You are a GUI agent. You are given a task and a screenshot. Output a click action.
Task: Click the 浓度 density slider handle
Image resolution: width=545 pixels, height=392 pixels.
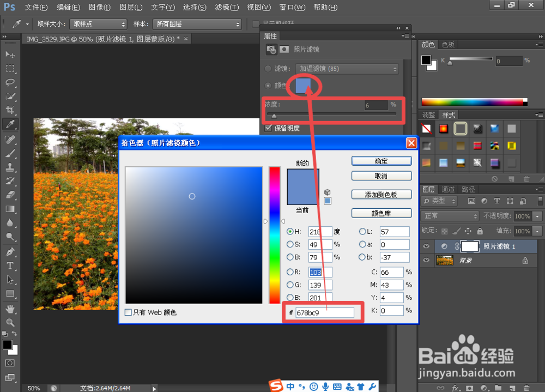(274, 116)
